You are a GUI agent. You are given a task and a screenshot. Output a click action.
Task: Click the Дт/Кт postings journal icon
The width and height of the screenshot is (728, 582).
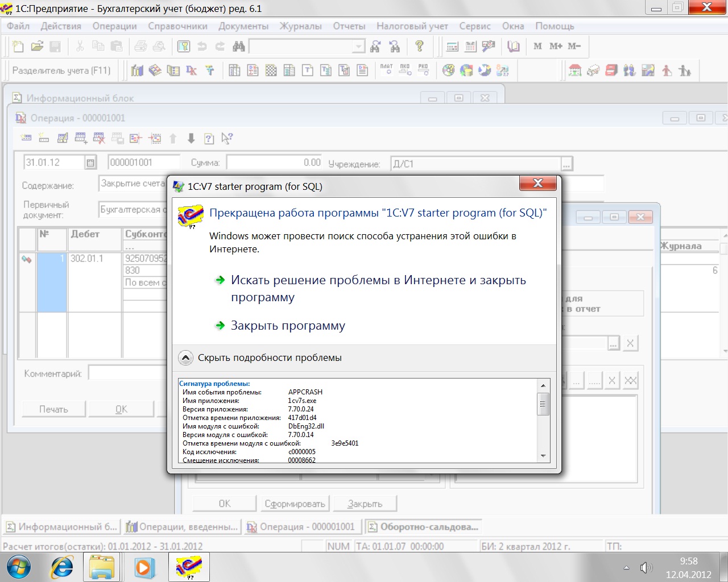coord(192,70)
